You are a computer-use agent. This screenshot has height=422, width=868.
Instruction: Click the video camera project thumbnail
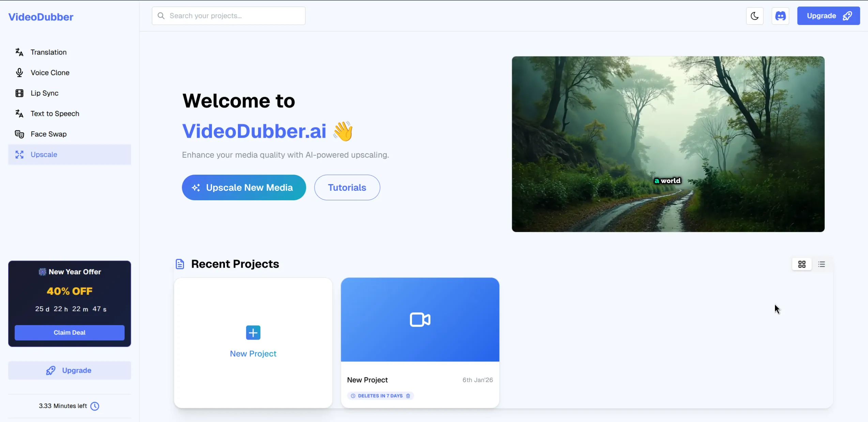click(420, 319)
